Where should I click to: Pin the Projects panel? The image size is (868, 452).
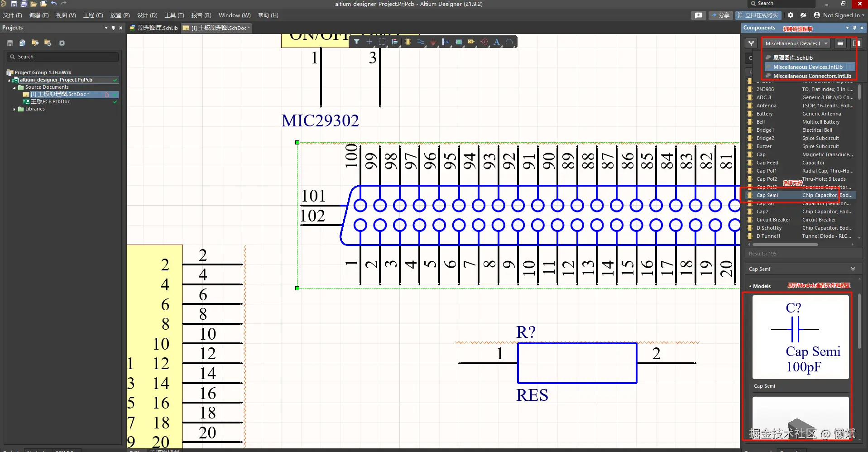point(113,28)
